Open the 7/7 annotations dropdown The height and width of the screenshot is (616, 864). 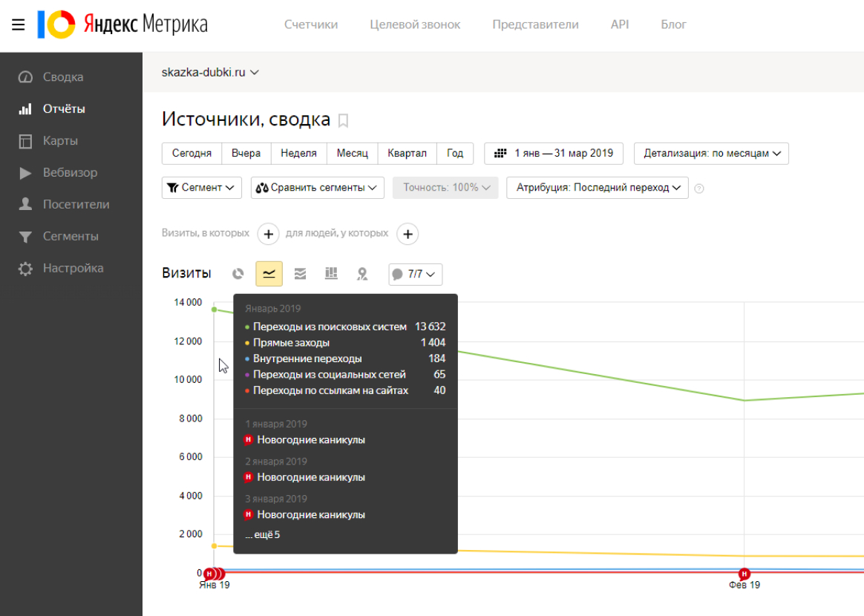coord(416,274)
